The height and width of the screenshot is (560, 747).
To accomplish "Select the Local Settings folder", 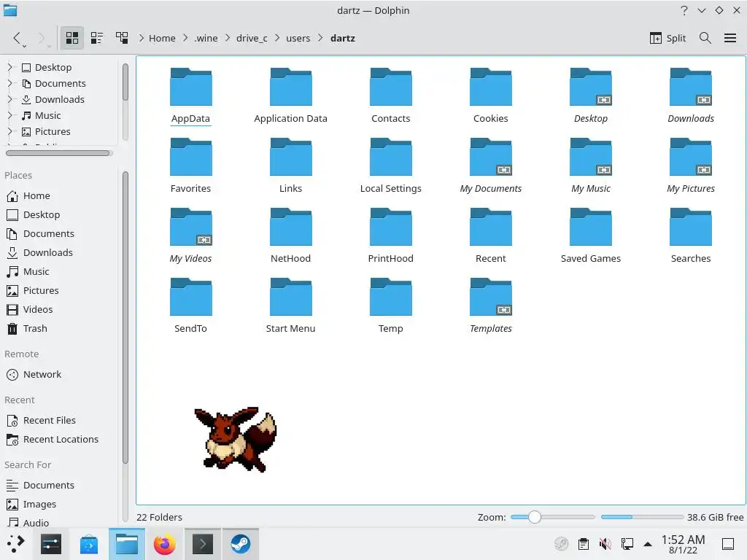I will [391, 166].
